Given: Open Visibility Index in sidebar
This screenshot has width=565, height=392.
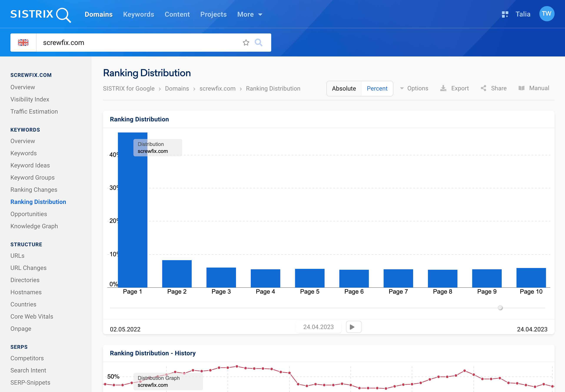Looking at the screenshot, I should (30, 99).
